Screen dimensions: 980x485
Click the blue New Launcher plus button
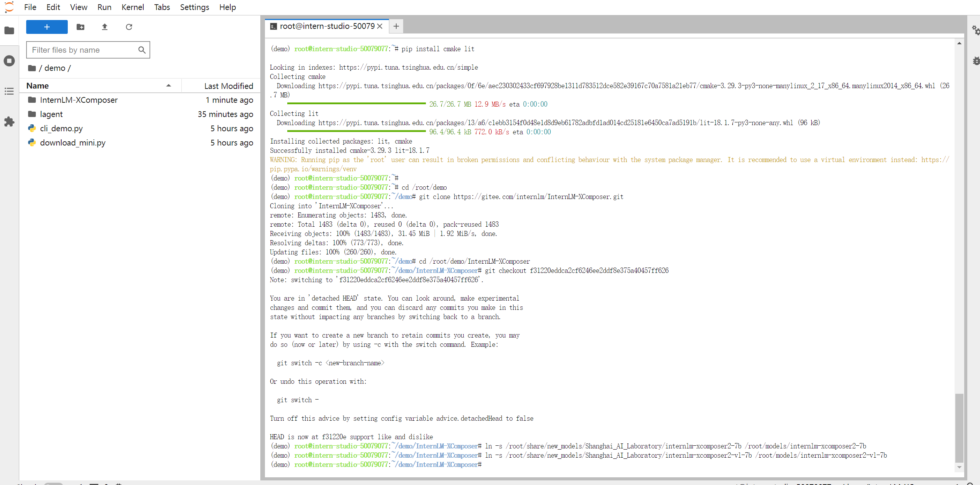tap(47, 27)
